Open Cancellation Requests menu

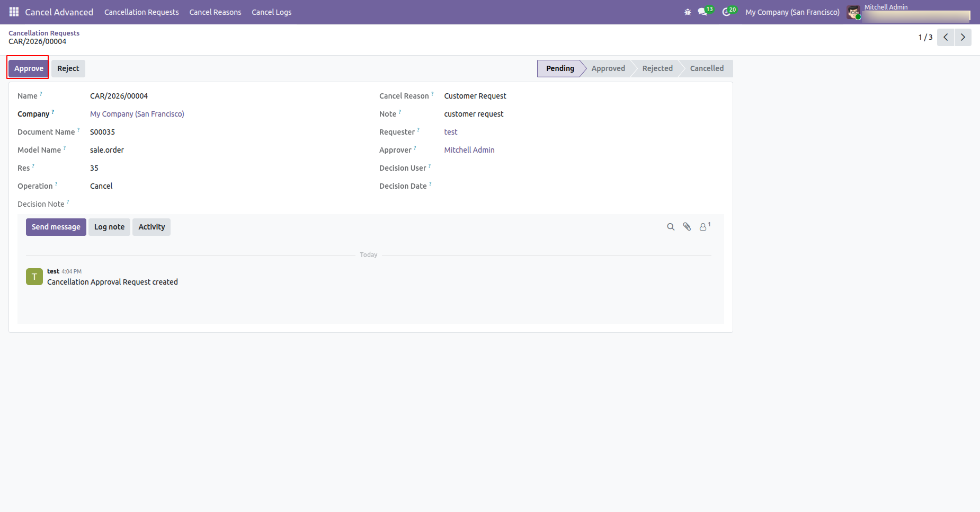[141, 12]
